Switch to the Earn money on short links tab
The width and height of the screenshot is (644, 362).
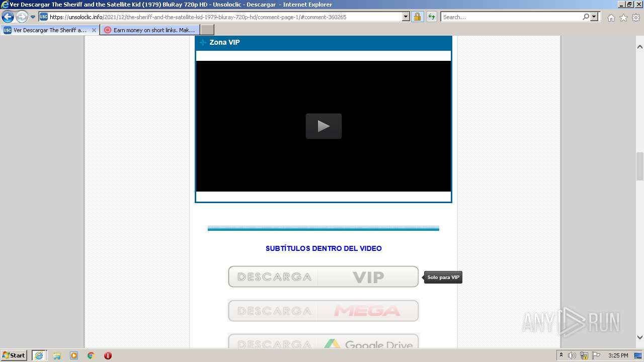click(150, 30)
